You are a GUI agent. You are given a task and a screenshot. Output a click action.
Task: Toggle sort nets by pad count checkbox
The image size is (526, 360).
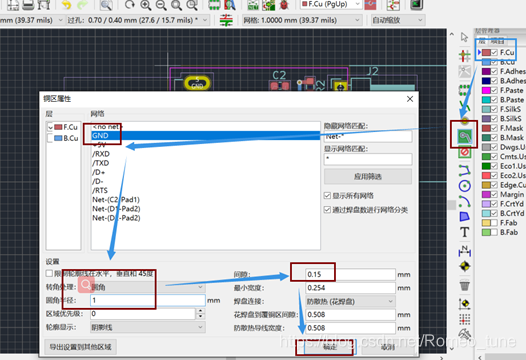[x=327, y=210]
